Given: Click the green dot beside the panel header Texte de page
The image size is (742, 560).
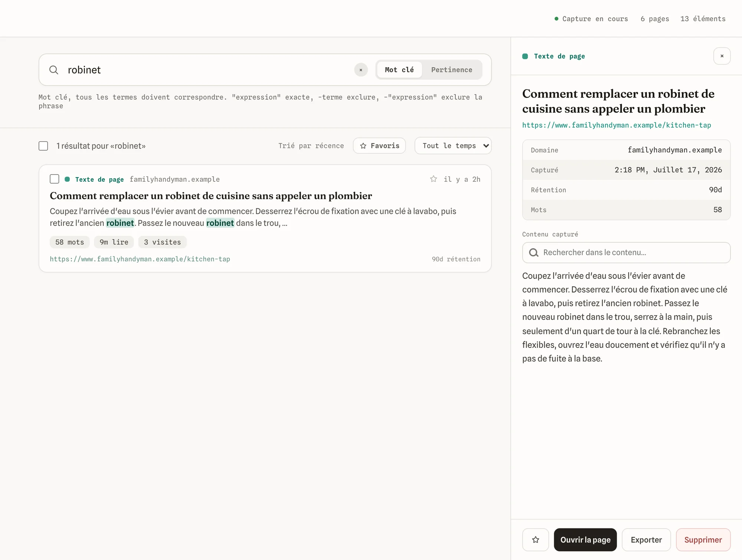Looking at the screenshot, I should [525, 56].
